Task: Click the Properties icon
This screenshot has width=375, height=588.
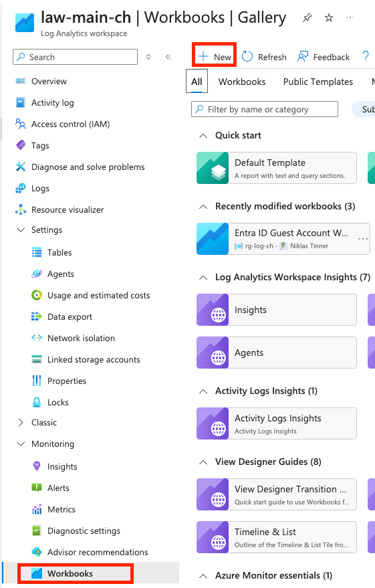Action: point(37,381)
